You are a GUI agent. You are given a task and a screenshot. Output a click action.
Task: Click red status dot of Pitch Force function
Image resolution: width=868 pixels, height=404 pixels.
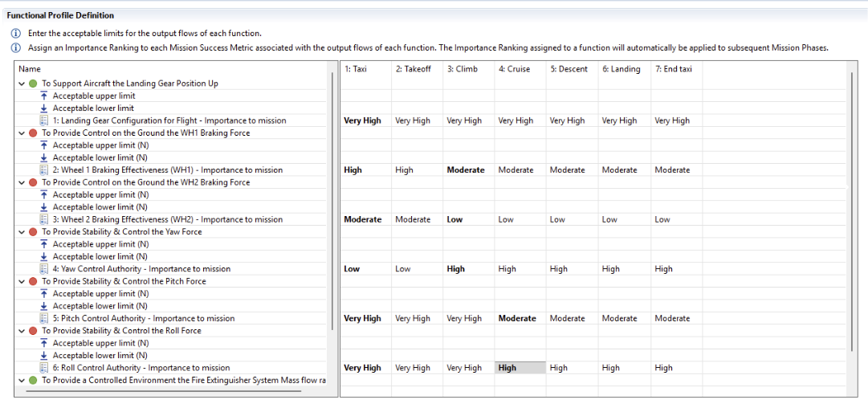[33, 281]
